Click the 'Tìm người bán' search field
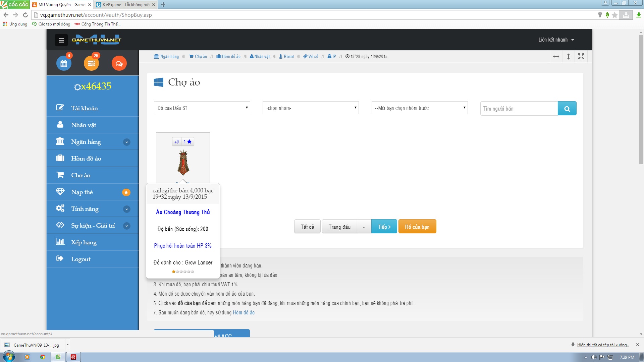 519,109
